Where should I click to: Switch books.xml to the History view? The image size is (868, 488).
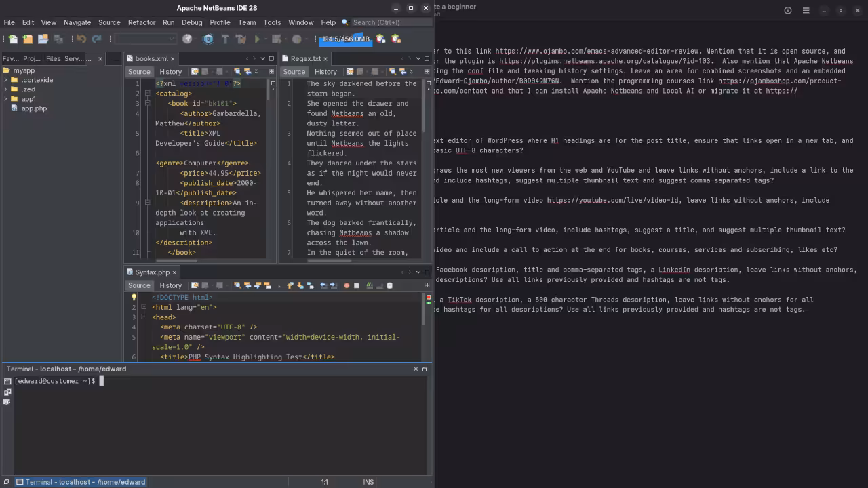click(x=170, y=72)
